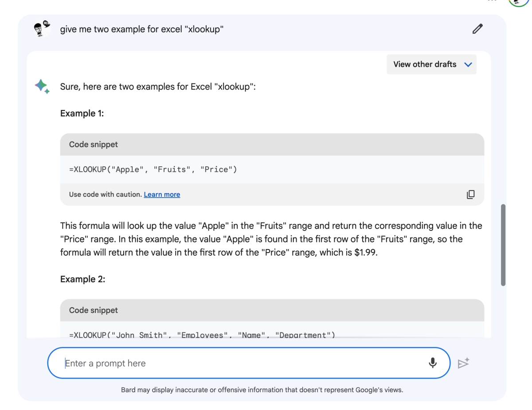The image size is (532, 410).
Task: Activate the microphone for voice input
Action: (432, 363)
